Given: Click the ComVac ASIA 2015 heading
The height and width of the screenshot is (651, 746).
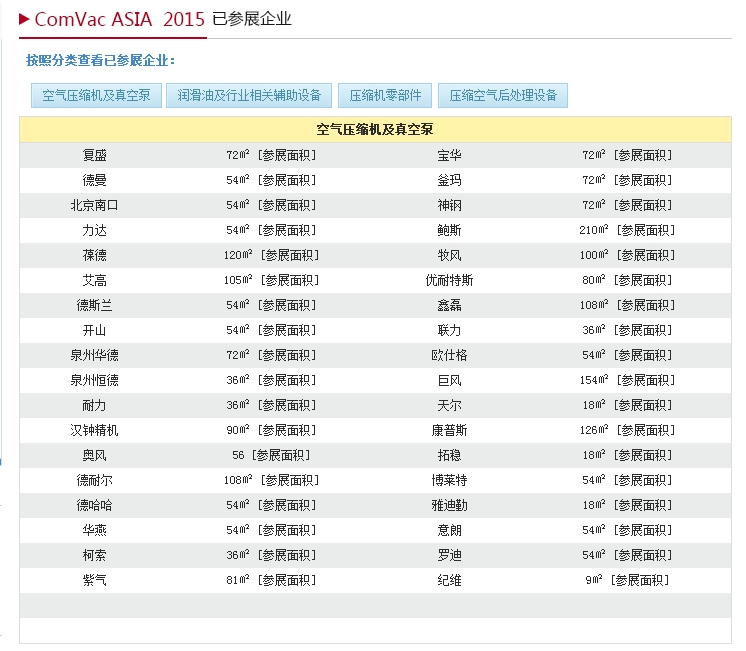Looking at the screenshot, I should (x=119, y=20).
